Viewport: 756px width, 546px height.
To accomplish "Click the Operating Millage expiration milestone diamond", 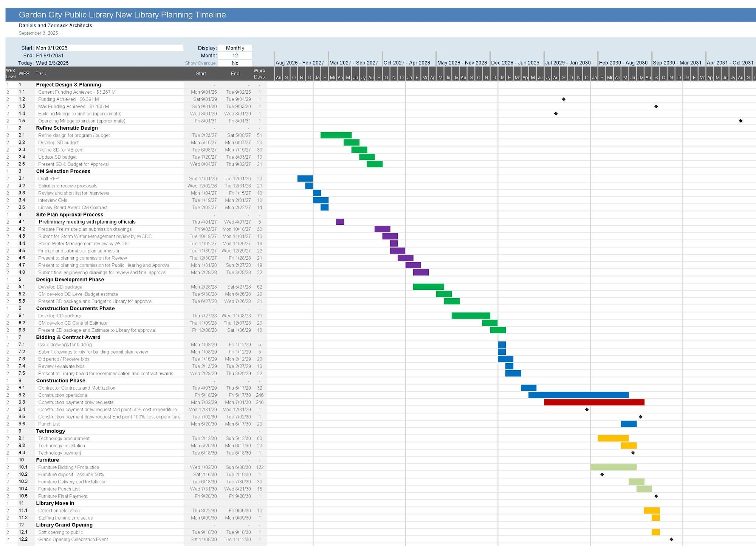I will click(740, 121).
